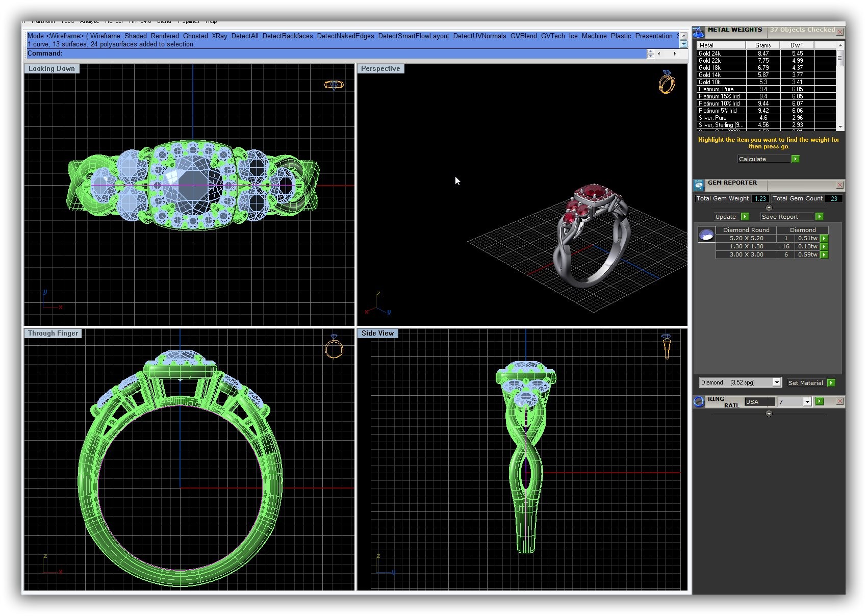Select Shaded display mode option
The image size is (867, 616).
[135, 36]
